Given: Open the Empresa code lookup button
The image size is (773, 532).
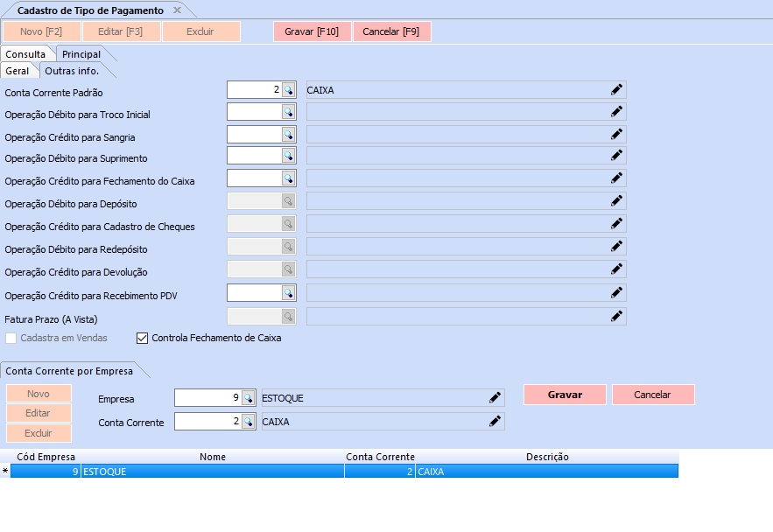Looking at the screenshot, I should click(248, 399).
